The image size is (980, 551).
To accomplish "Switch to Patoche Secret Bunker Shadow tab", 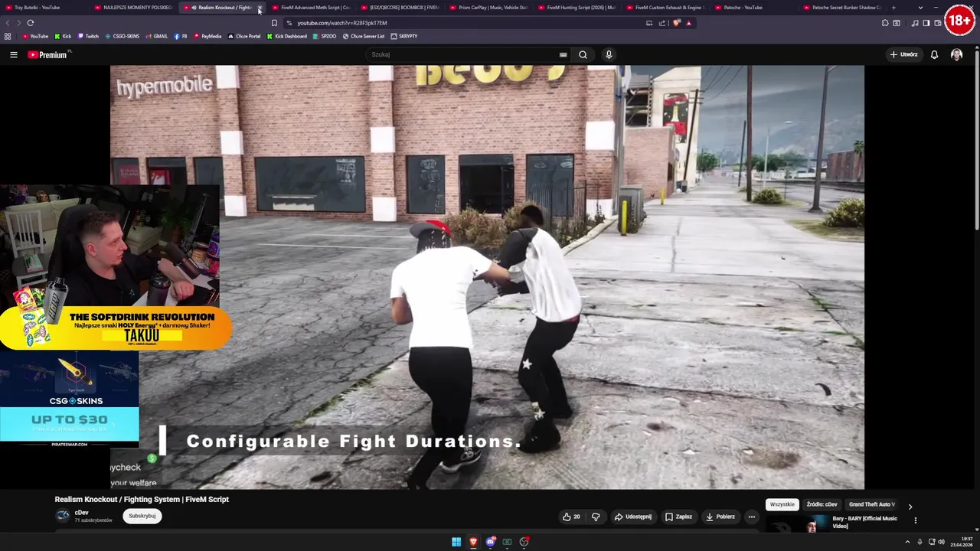I will coord(842,8).
